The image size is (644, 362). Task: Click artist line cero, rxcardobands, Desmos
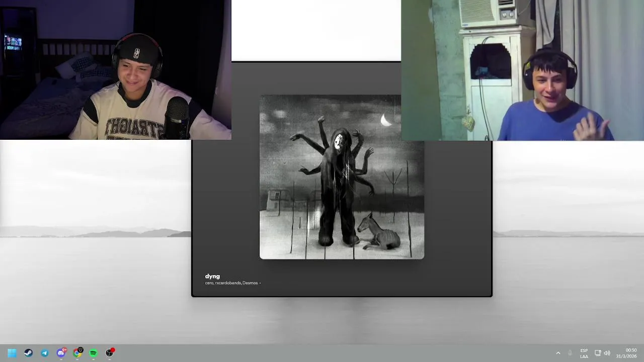point(231,283)
